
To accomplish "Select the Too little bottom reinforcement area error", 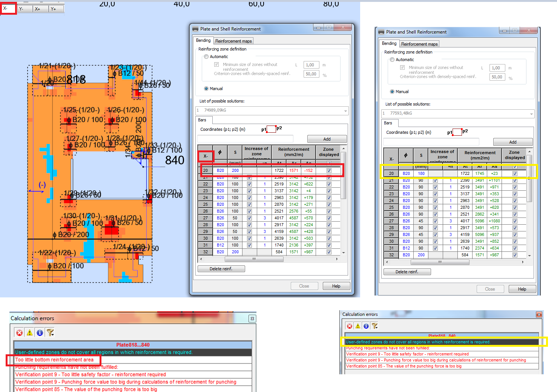I will click(54, 360).
